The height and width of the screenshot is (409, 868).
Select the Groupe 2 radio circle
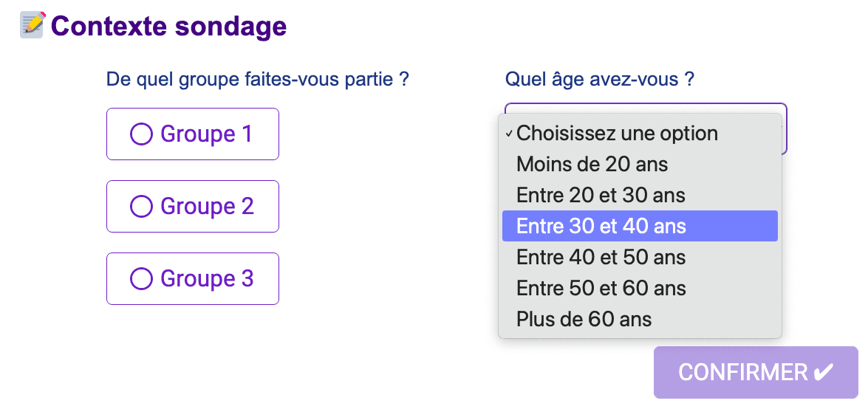[141, 207]
